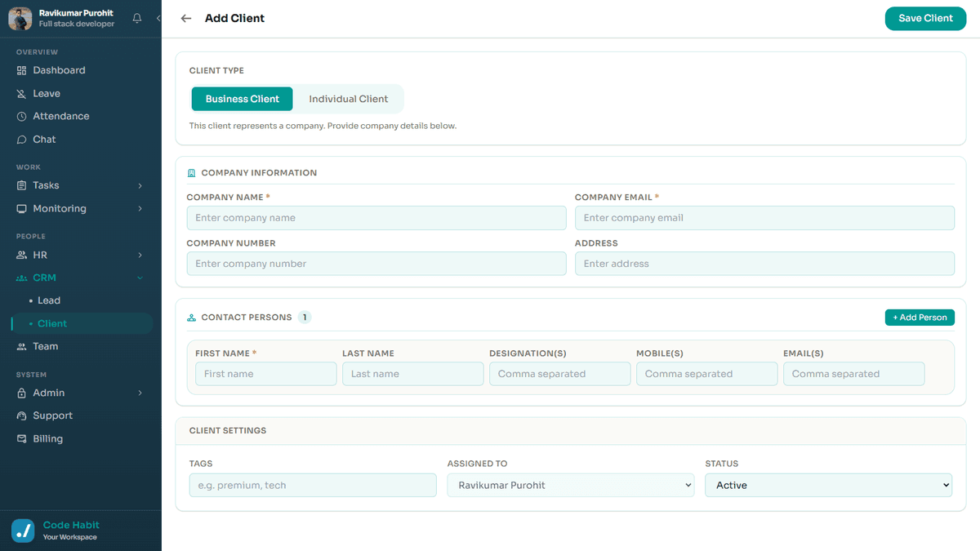Screen dimensions: 980x551
Task: Click the Email(s) contact field
Action: (854, 374)
